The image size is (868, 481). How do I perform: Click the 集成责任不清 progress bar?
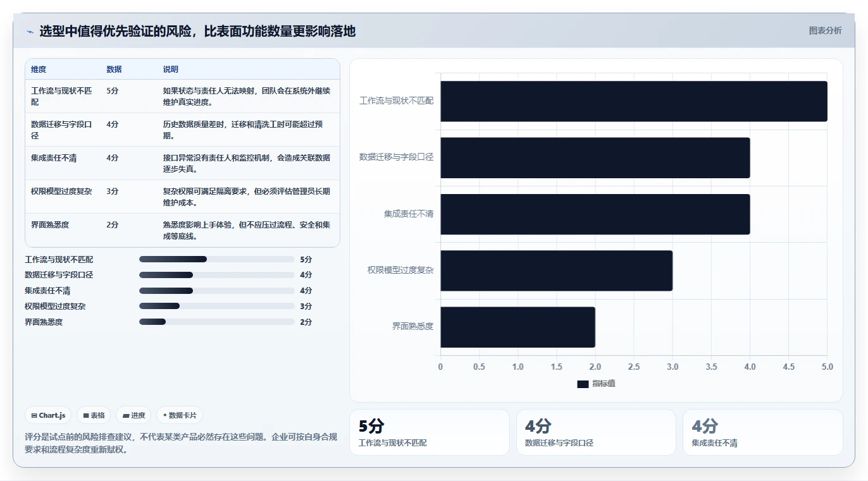[x=217, y=291]
